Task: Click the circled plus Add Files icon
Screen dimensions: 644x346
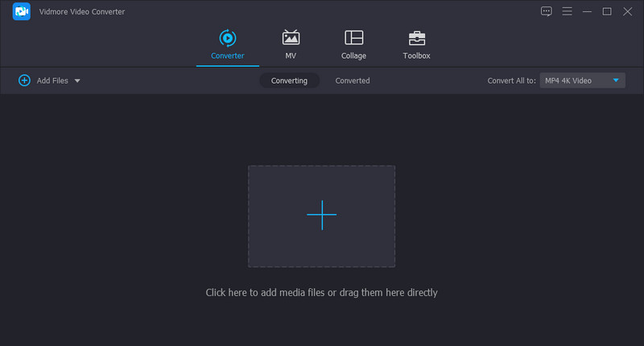Action: (24, 80)
